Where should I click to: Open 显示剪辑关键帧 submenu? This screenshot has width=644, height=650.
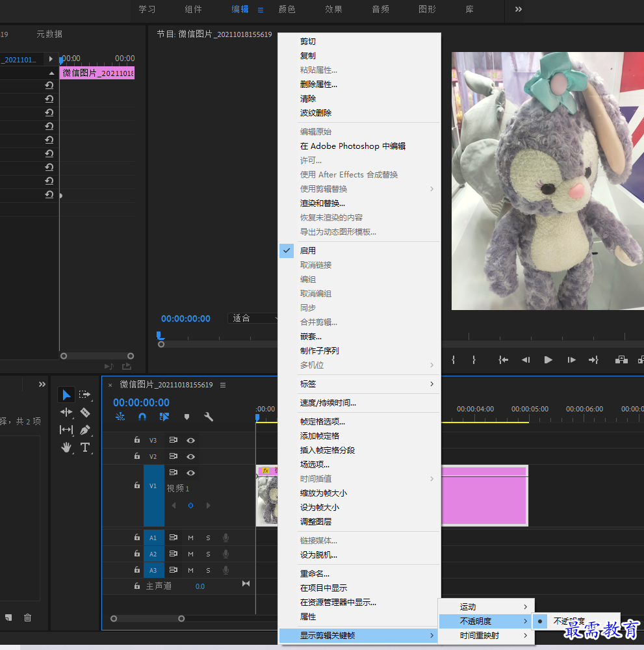tap(359, 636)
